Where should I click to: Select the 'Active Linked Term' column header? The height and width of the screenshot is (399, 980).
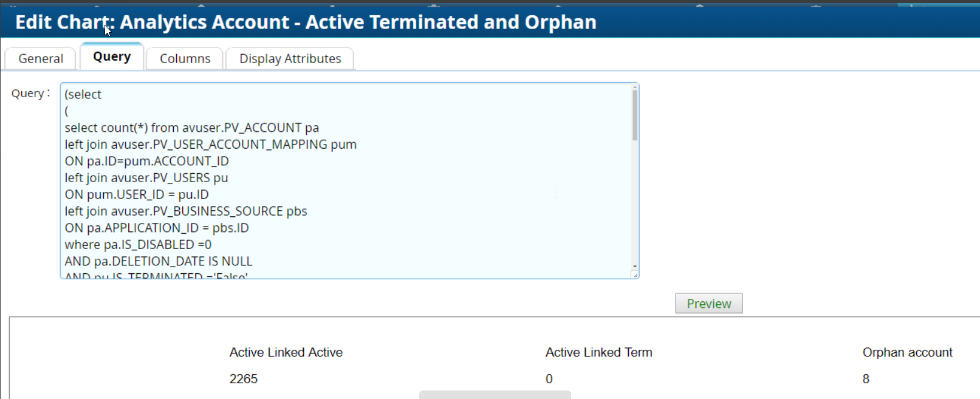click(598, 353)
